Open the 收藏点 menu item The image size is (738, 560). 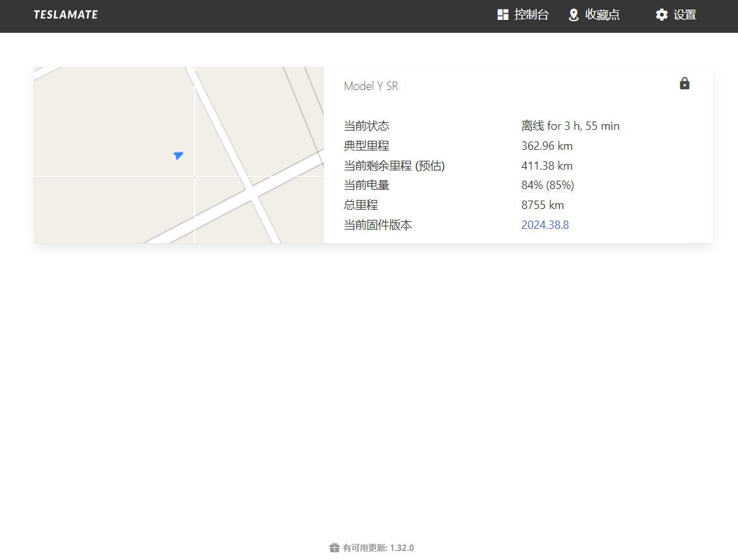pyautogui.click(x=602, y=15)
